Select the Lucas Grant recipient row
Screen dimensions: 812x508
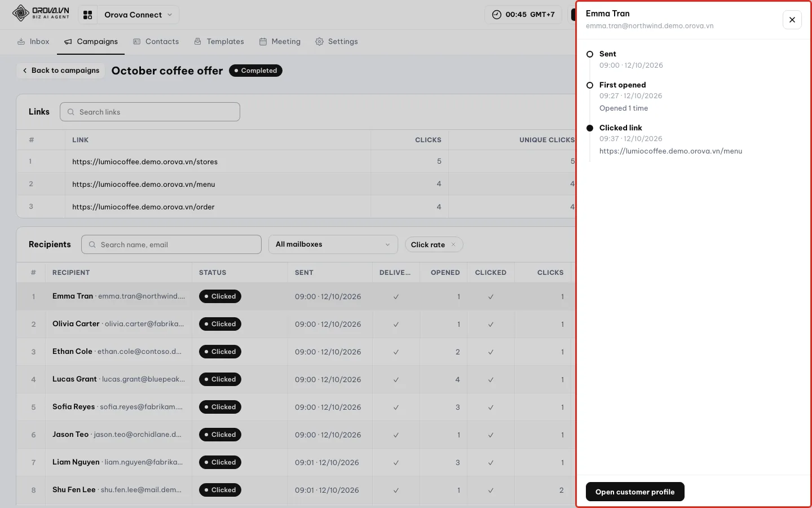click(295, 379)
